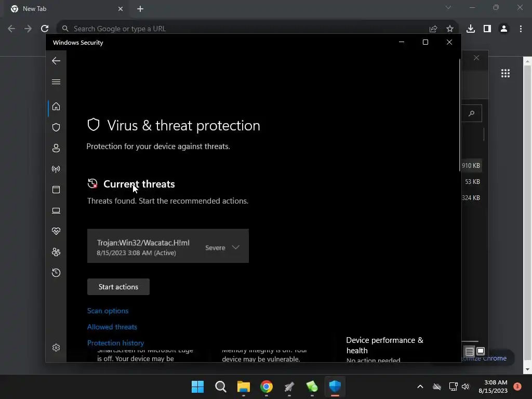Open Account protection in sidebar
Screen dimensions: 532x399
pyautogui.click(x=56, y=148)
